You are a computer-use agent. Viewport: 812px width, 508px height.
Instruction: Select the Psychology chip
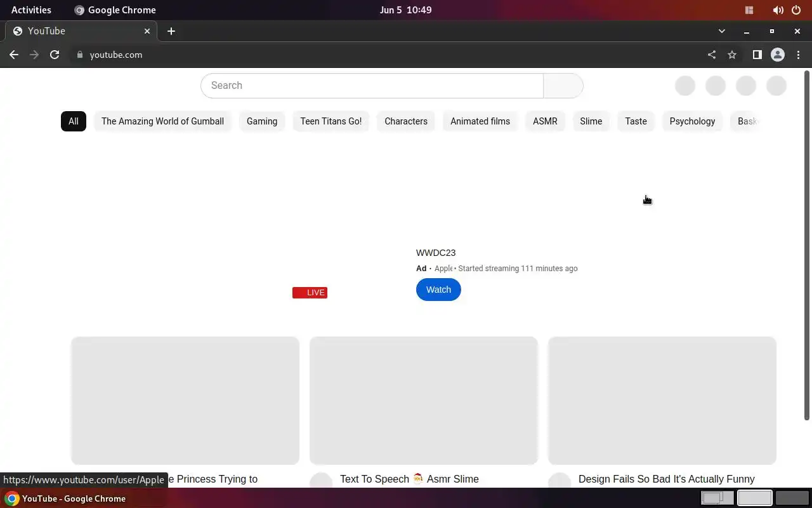(692, 121)
